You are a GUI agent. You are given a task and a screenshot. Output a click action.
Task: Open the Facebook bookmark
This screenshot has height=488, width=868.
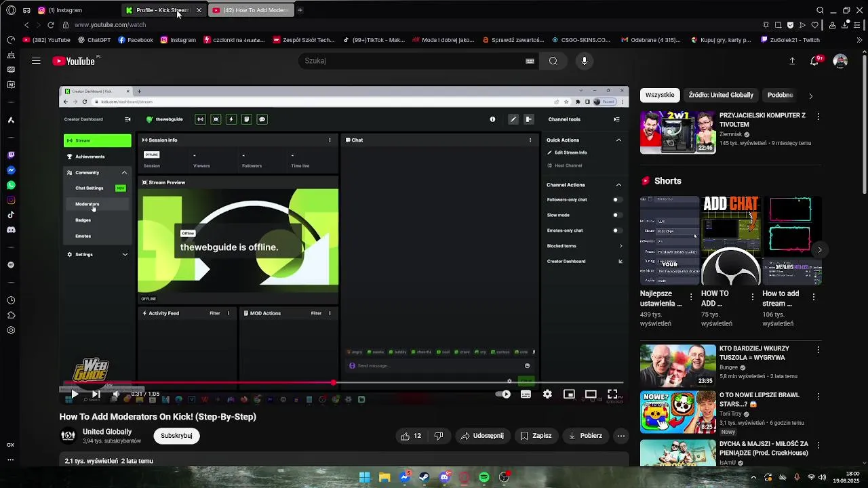click(136, 40)
